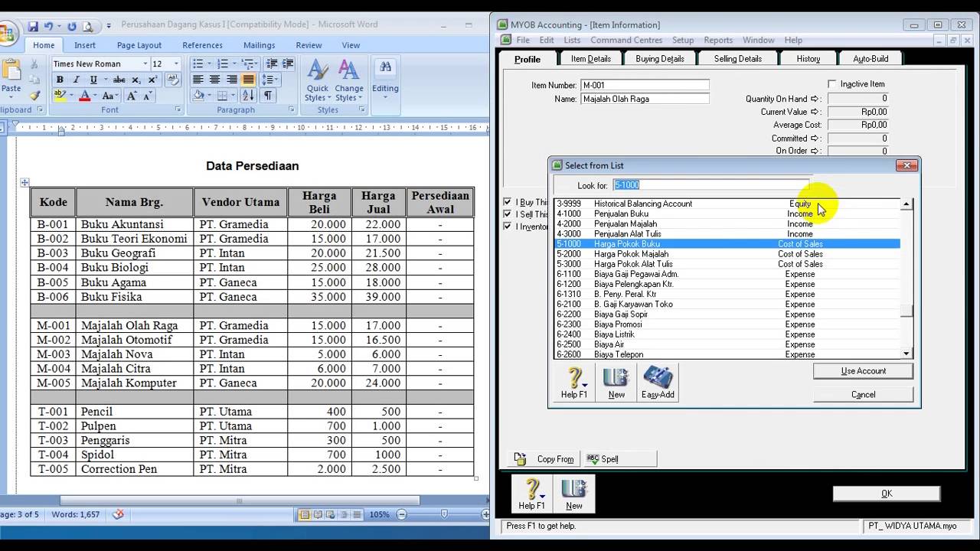The width and height of the screenshot is (980, 551).
Task: Click the Sort icon in Paragraph group
Action: click(248, 96)
